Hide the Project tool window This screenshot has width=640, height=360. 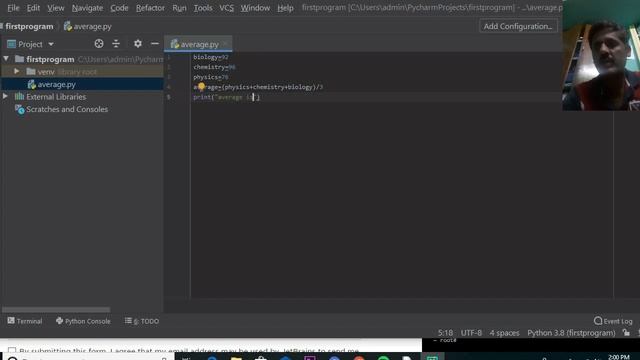tap(155, 44)
